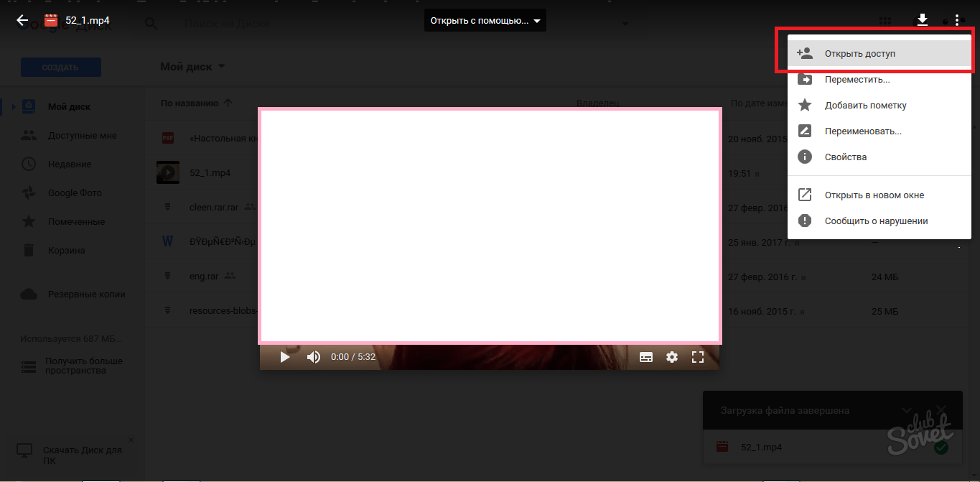Viewport: 980px width, 482px height.
Task: Toggle subtitles in the video player
Action: click(646, 357)
